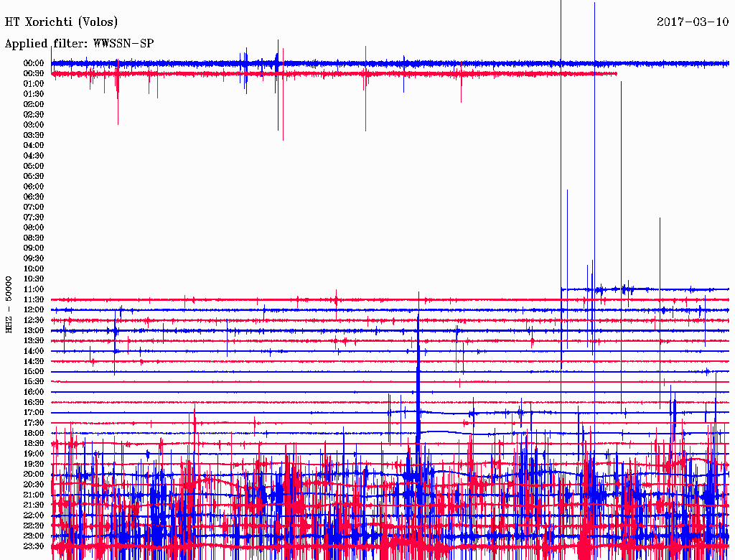Click the '01:00' time label
The image size is (735, 560).
pyautogui.click(x=34, y=83)
